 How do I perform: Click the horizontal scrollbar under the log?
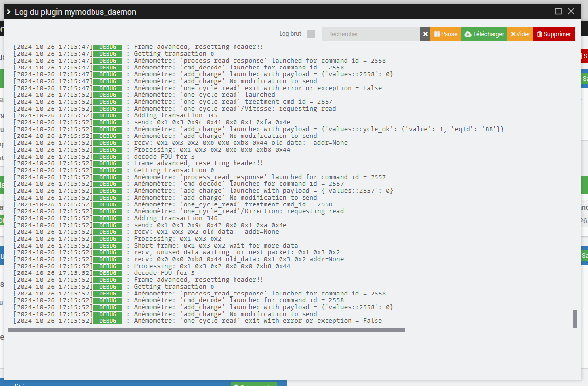coord(207,330)
